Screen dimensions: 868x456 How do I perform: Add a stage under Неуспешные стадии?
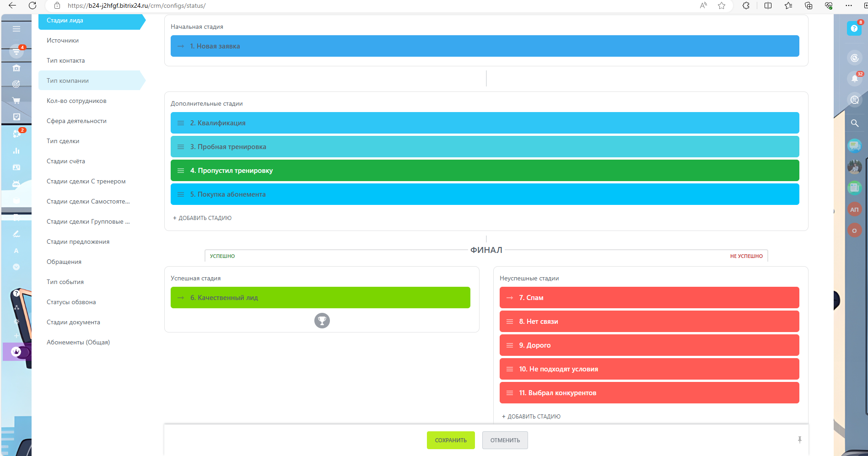coord(531,417)
